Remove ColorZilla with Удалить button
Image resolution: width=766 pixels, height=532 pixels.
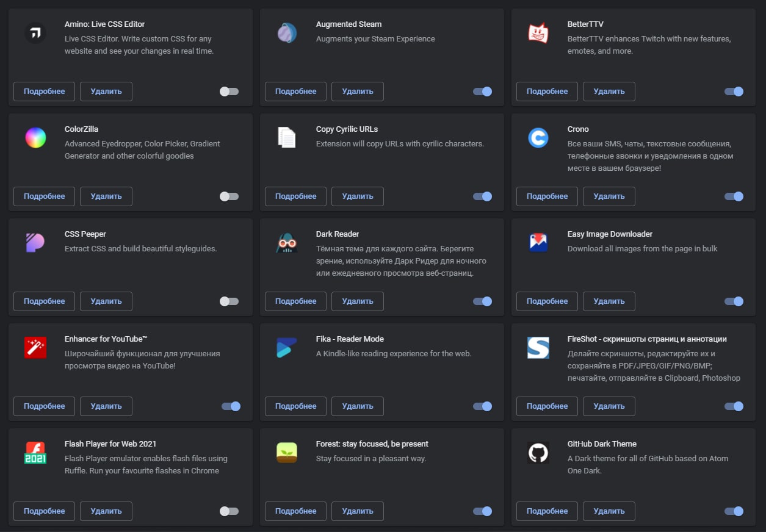tap(106, 196)
